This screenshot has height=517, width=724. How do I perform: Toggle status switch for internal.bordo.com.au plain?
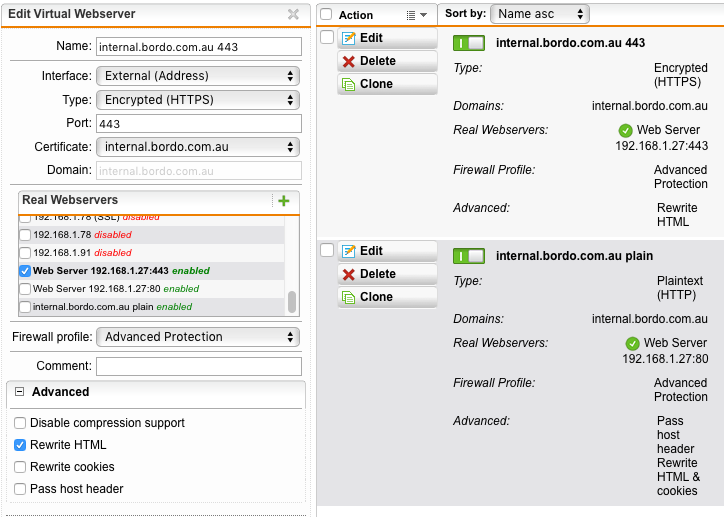(469, 256)
